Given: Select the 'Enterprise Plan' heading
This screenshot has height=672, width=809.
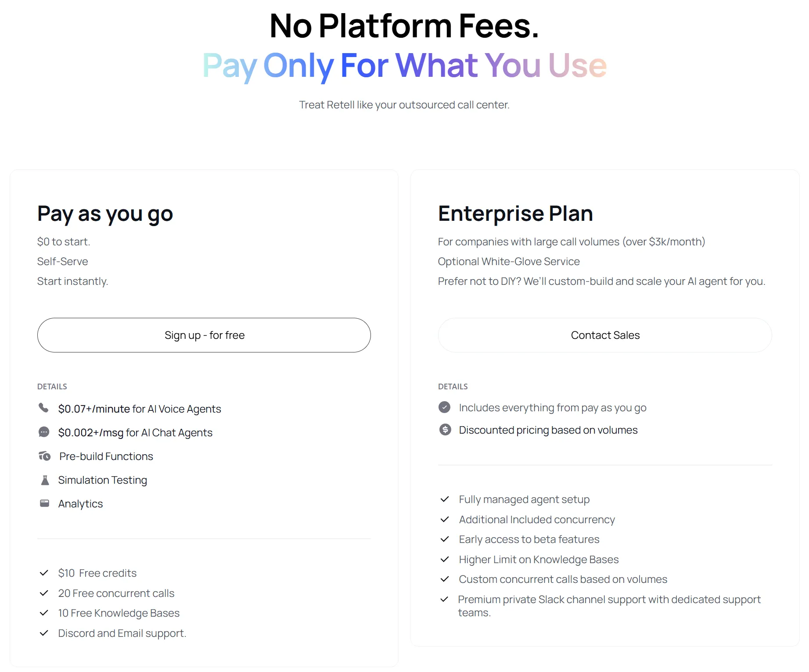Looking at the screenshot, I should 515,214.
